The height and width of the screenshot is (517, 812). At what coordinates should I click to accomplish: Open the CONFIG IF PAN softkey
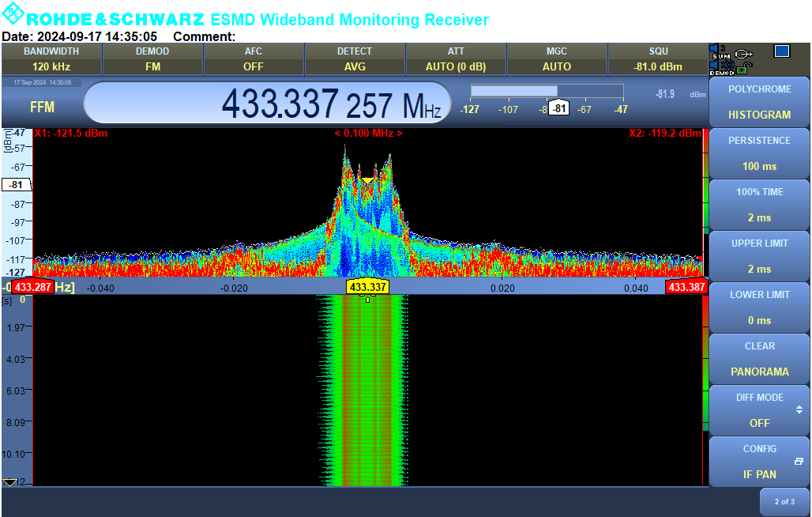click(x=759, y=461)
